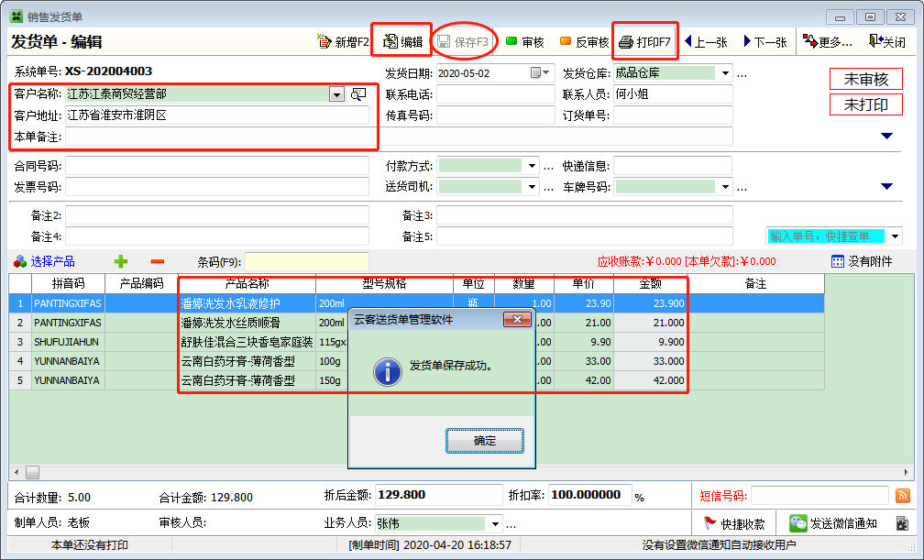
Task: Click the ellipsis next to 发货仓库
Action: pos(742,73)
